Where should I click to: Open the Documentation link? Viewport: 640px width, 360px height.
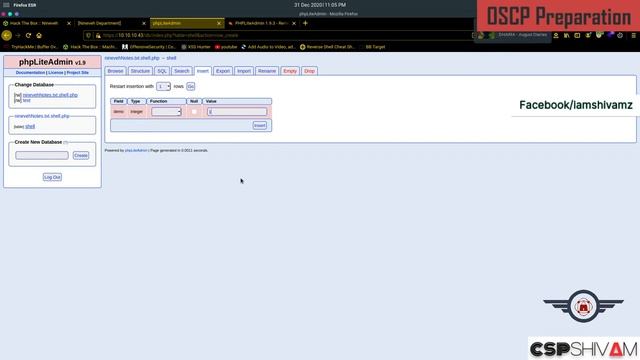click(x=30, y=73)
